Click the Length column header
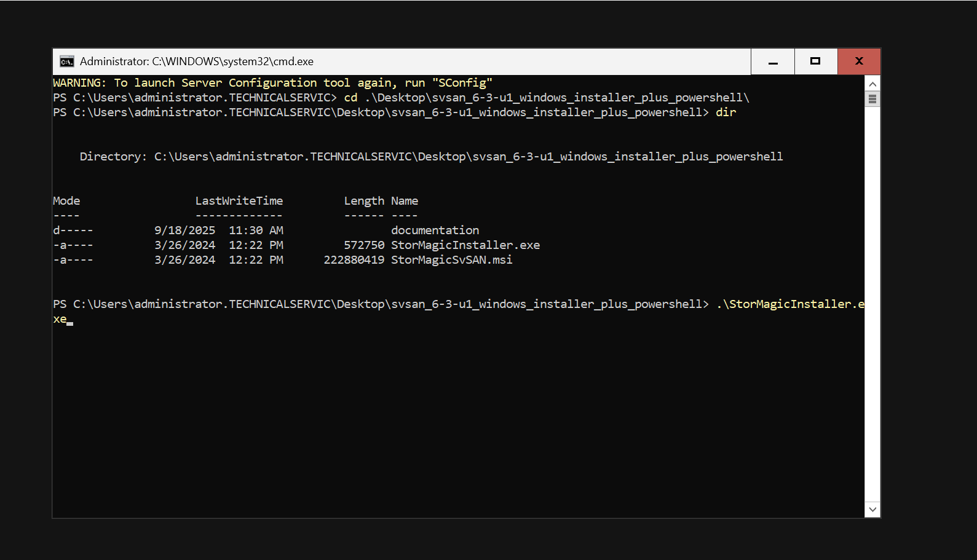Image resolution: width=977 pixels, height=560 pixels. click(x=364, y=201)
